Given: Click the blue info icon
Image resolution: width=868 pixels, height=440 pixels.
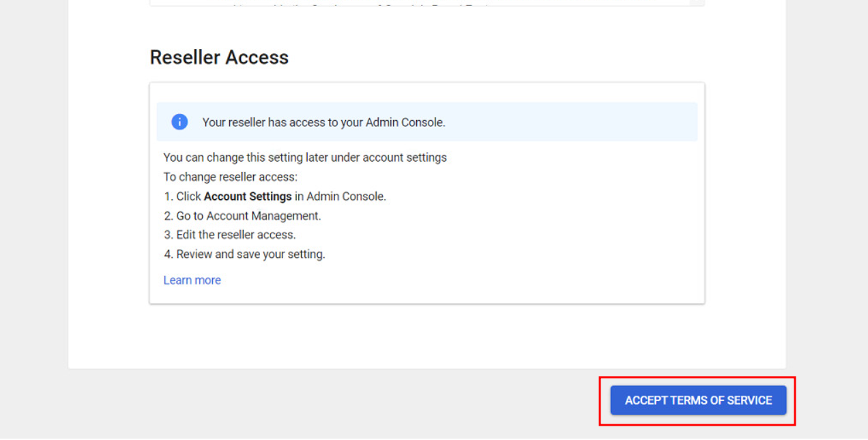Looking at the screenshot, I should 179,122.
